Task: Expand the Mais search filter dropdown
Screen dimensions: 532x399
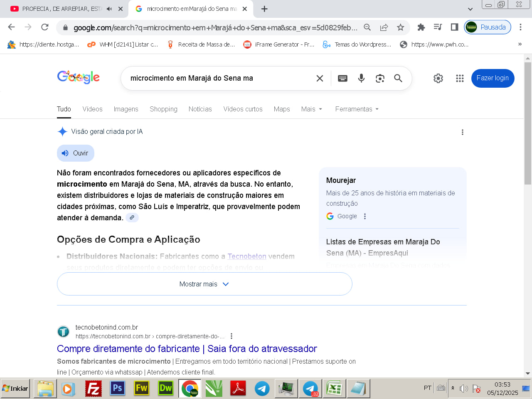Action: (312, 109)
